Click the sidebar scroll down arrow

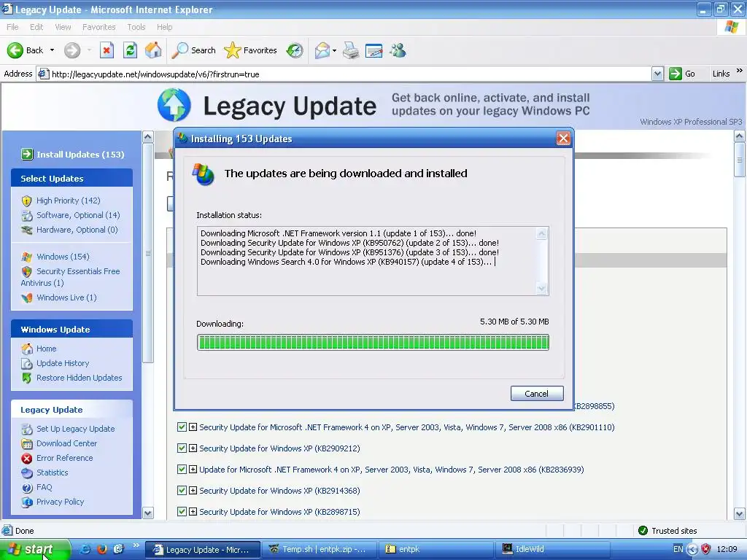pyautogui.click(x=147, y=513)
